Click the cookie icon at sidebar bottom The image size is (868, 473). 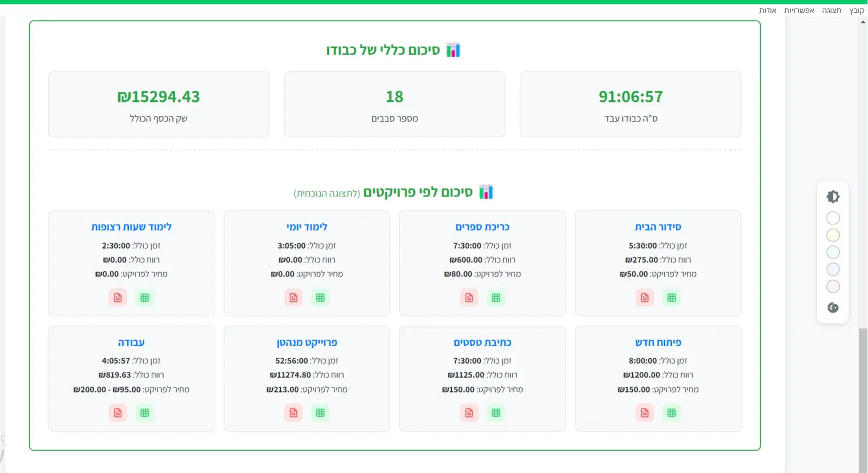(x=833, y=308)
